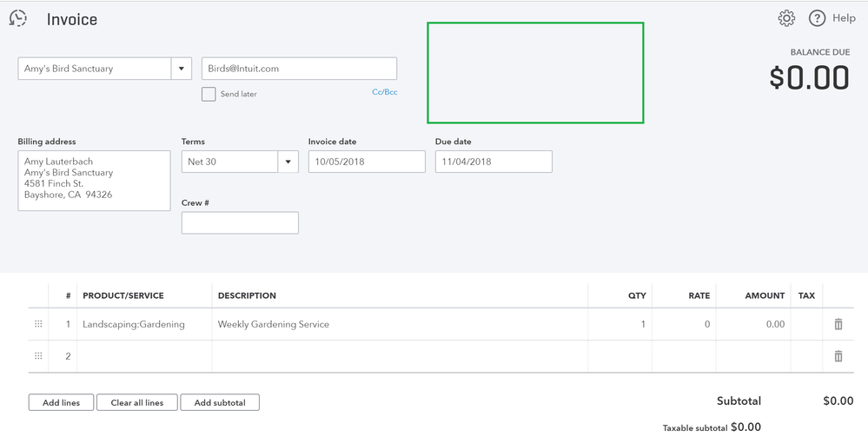Click the Crew # input box
Image resolution: width=868 pixels, height=437 pixels.
click(x=240, y=223)
